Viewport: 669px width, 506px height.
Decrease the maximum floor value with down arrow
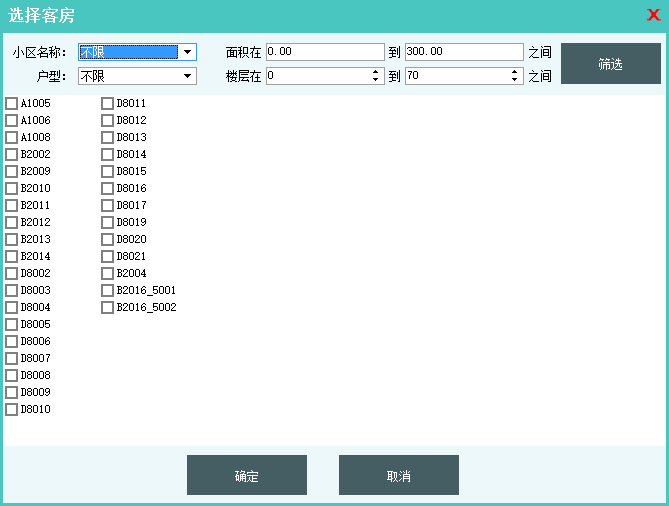tap(516, 80)
